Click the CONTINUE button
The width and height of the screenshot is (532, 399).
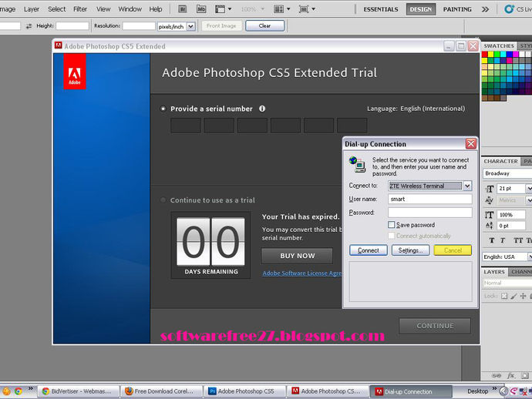click(435, 326)
